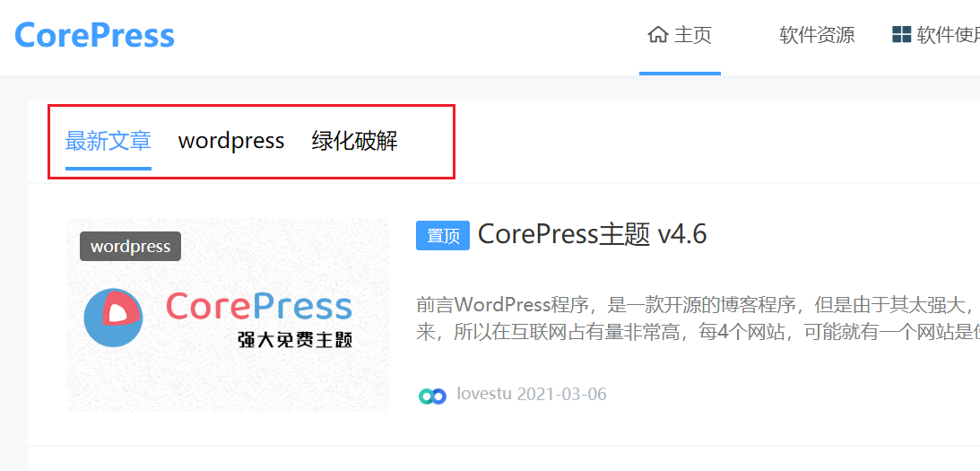
Task: Open the 主页 home menu item
Action: (680, 35)
